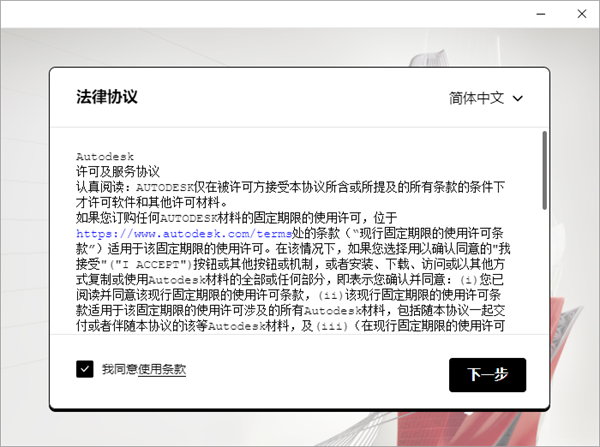Click the Autodesk line atop the agreement
This screenshot has width=600, height=447.
[x=104, y=157]
